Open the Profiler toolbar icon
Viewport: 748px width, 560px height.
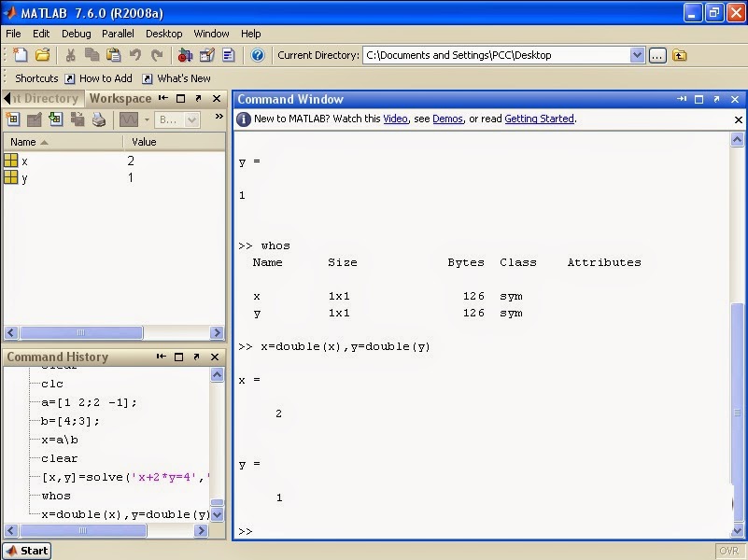[229, 55]
